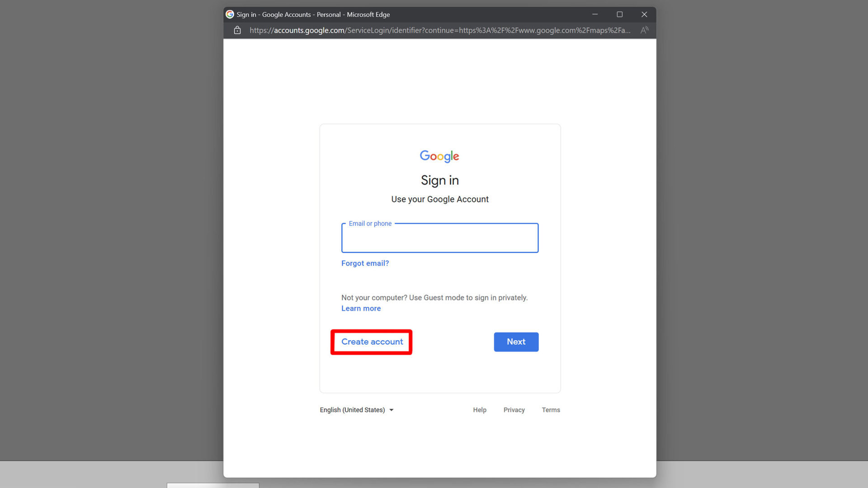This screenshot has height=488, width=868.
Task: Click the Read aloud icon in address bar
Action: [x=644, y=30]
